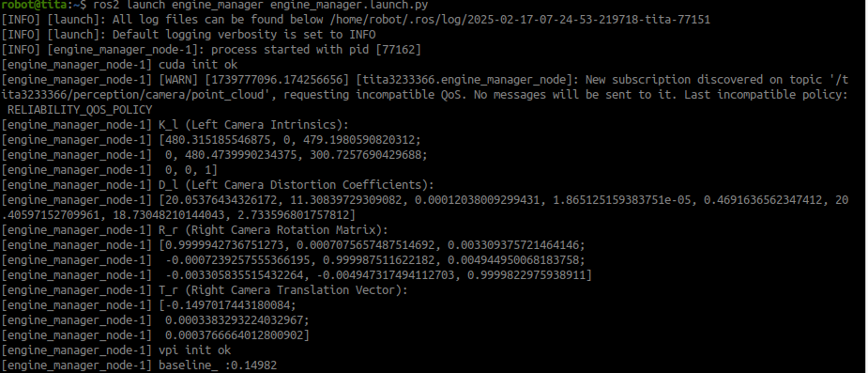
Task: Click the RELIABILITY_QOS_POLICY text
Action: [79, 110]
